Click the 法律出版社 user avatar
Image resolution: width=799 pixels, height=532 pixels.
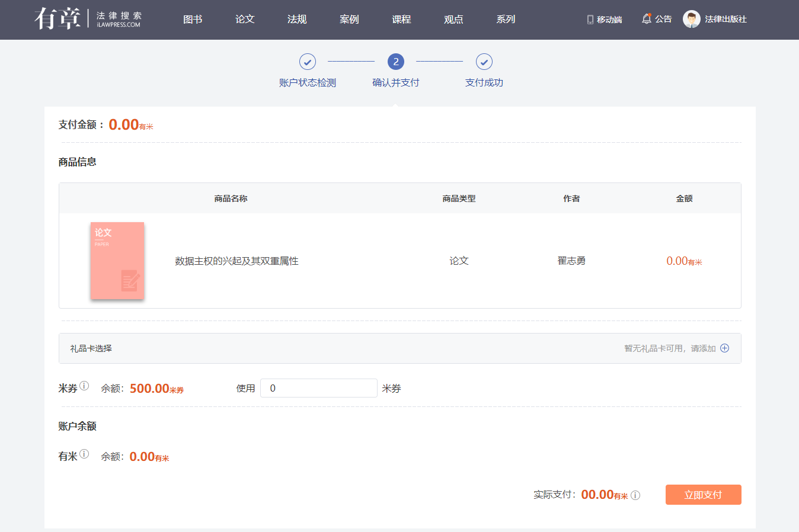pyautogui.click(x=691, y=19)
